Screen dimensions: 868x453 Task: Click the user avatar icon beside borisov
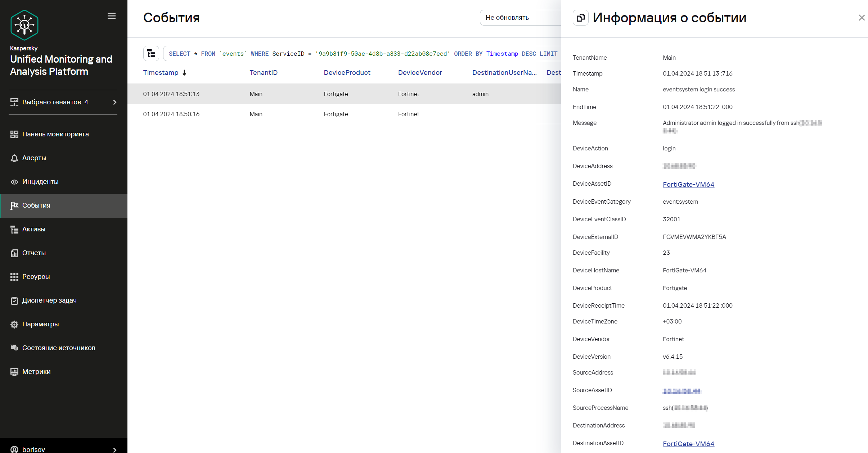[14, 449]
